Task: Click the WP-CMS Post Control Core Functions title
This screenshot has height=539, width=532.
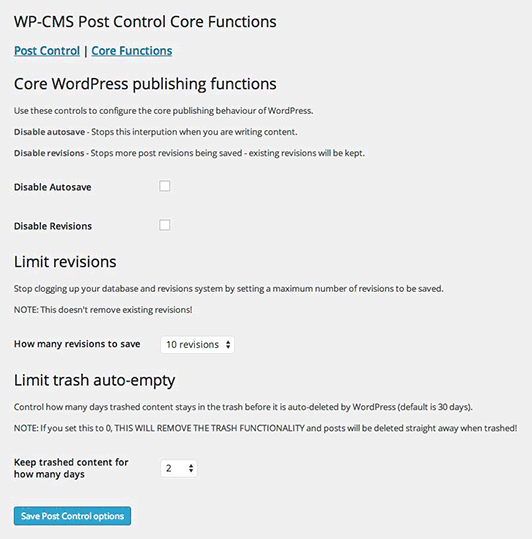Action: (x=145, y=22)
